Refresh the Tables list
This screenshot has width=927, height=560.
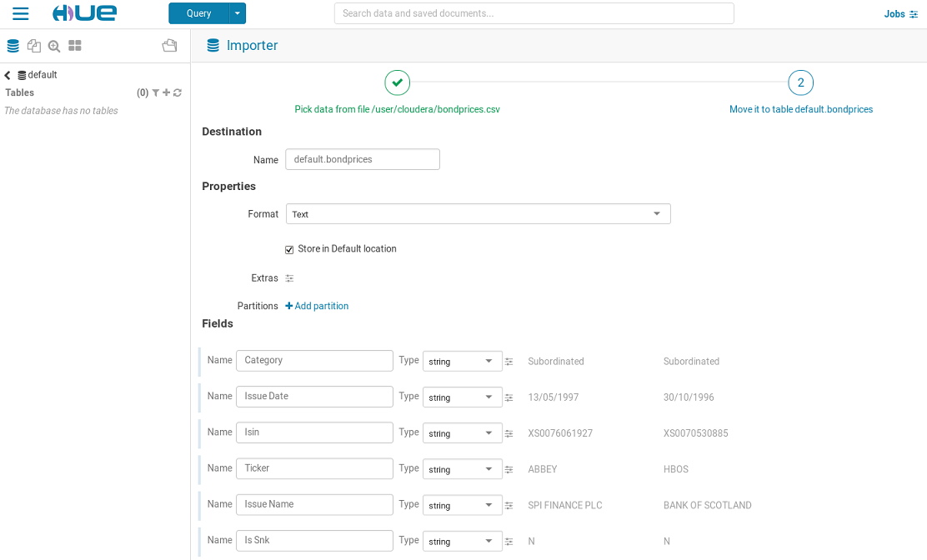click(178, 92)
